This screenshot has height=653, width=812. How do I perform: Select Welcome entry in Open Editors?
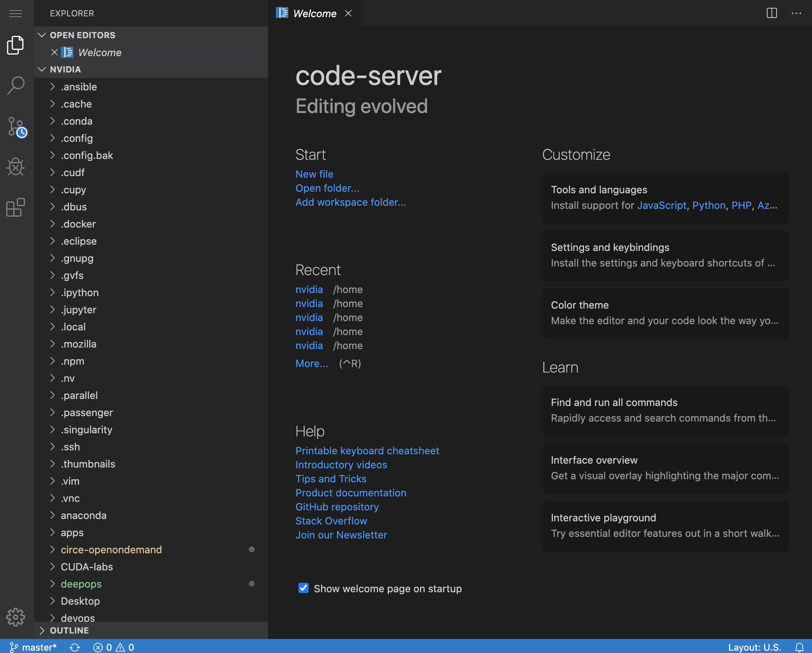click(x=151, y=52)
